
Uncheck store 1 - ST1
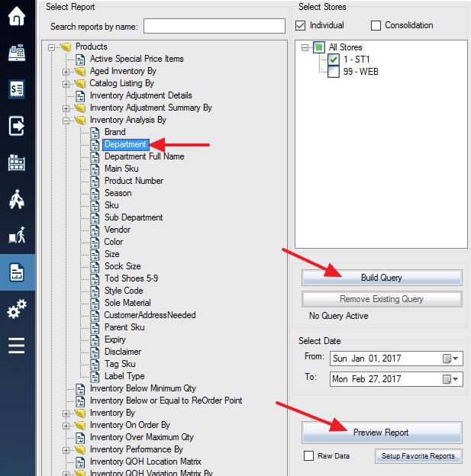tap(334, 59)
